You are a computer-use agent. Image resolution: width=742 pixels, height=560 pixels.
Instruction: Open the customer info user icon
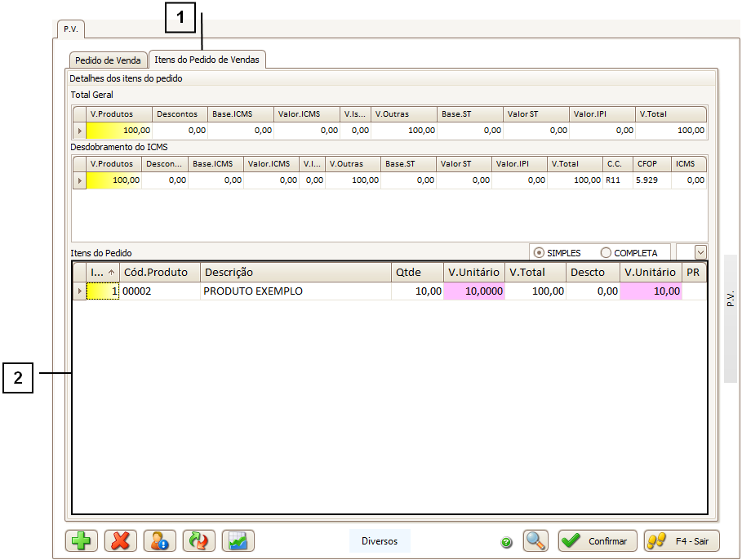tap(159, 540)
